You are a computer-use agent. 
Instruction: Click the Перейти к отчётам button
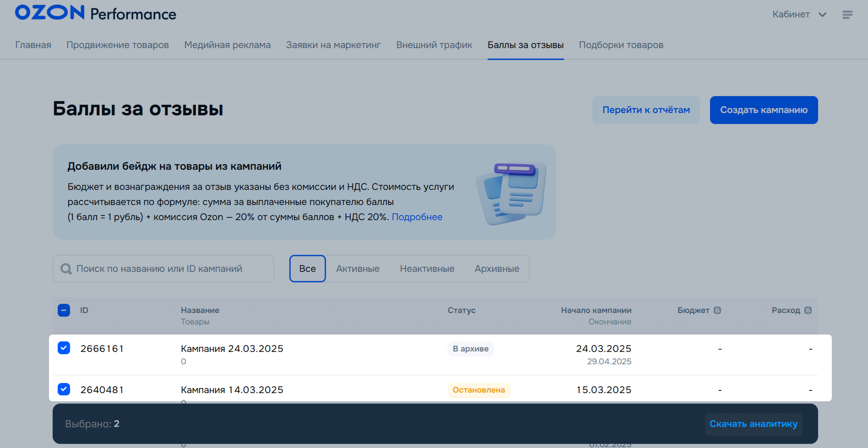646,110
